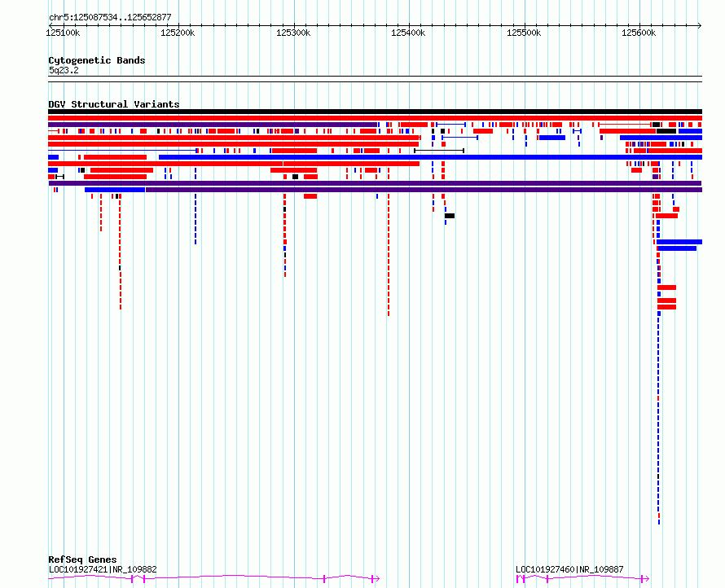Open the DGV Structural Variants track title

(114, 104)
